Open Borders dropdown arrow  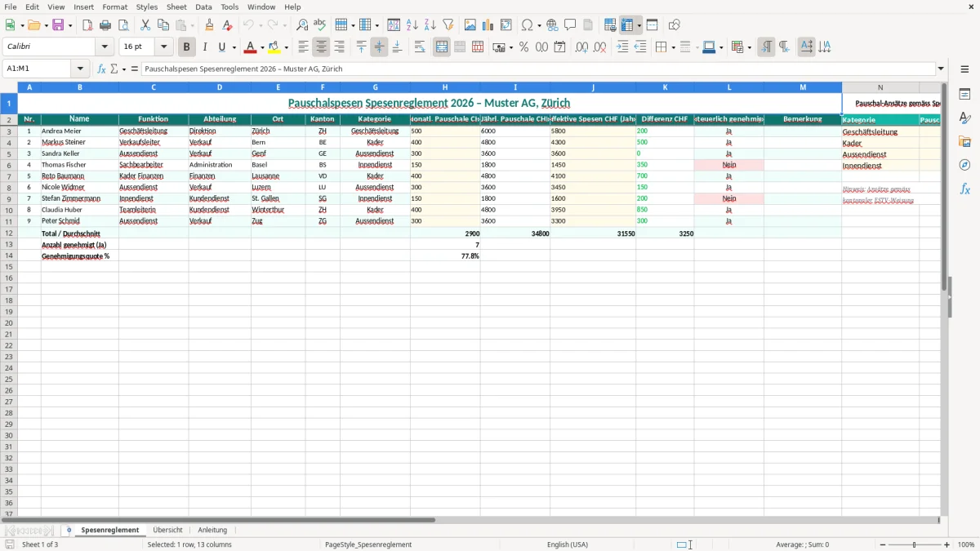point(673,47)
